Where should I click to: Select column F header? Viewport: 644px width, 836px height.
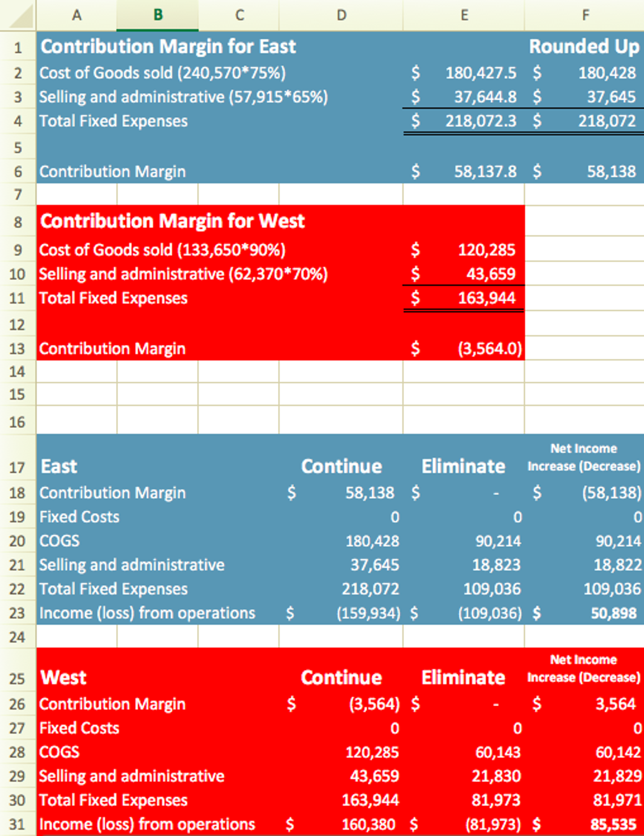[x=585, y=15]
